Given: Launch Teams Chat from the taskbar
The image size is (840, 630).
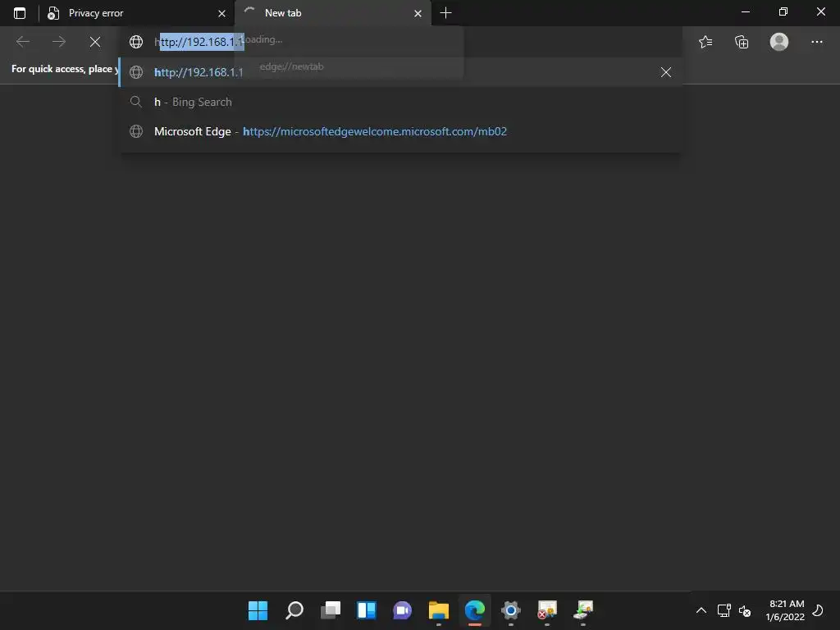Looking at the screenshot, I should click(x=402, y=610).
